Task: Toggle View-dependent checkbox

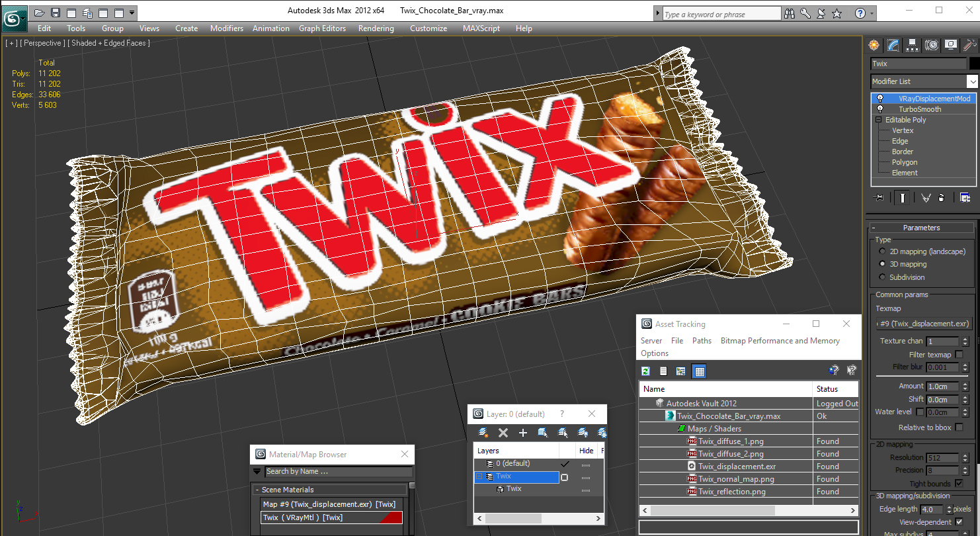Action: (x=959, y=522)
